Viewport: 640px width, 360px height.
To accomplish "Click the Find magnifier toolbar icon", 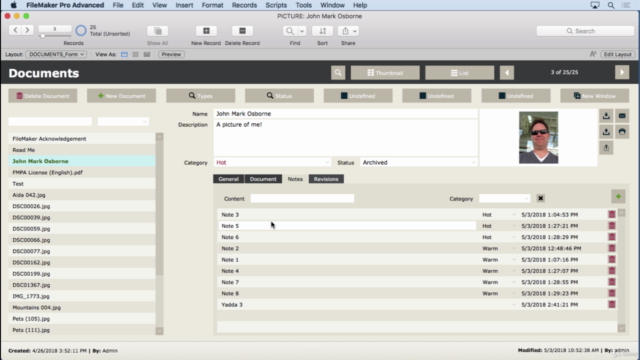I will pos(290,31).
